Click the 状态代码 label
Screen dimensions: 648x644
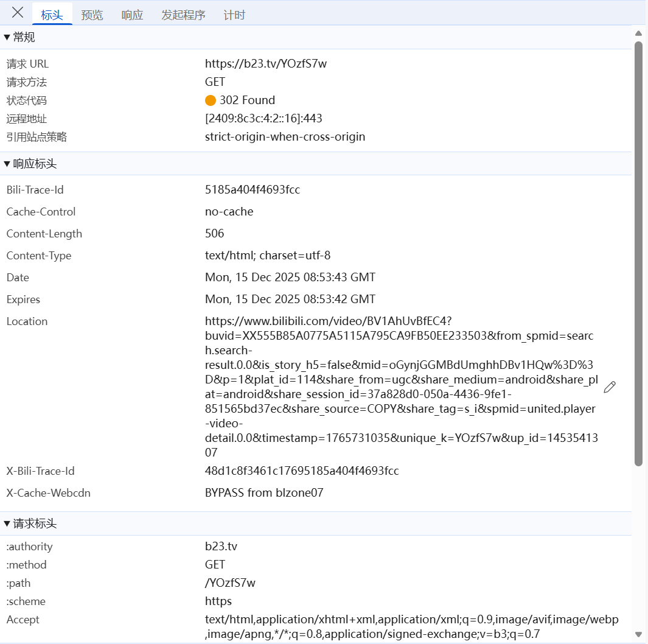pyautogui.click(x=26, y=100)
